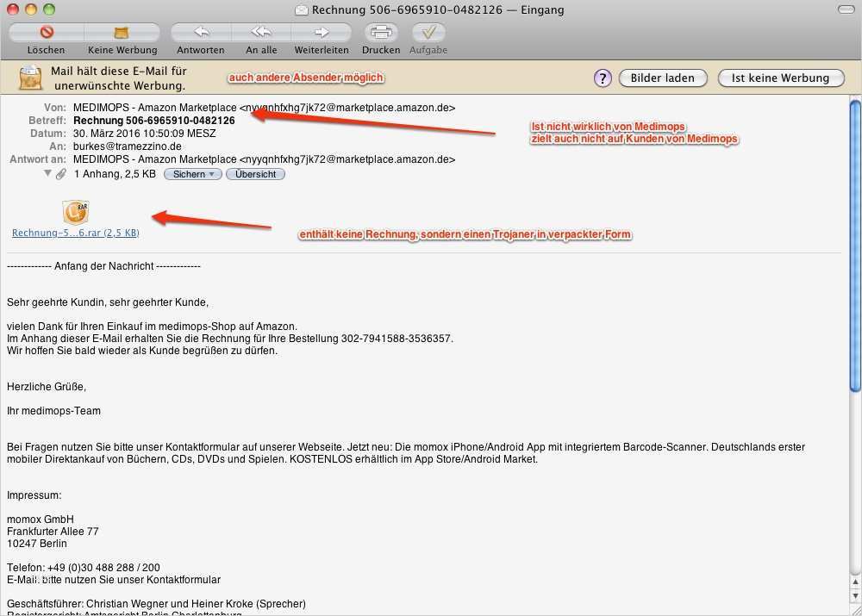Click 'Geschäftsführer: Christian Wegner' line

[156, 604]
